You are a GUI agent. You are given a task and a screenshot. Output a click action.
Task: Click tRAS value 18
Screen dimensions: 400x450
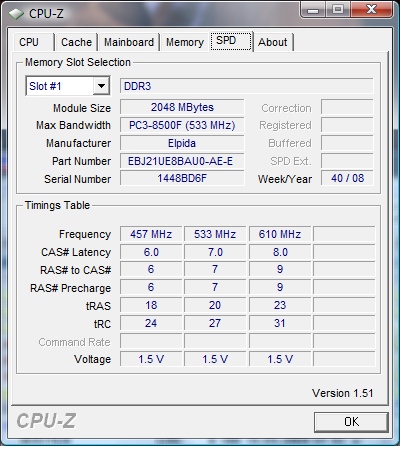[151, 305]
